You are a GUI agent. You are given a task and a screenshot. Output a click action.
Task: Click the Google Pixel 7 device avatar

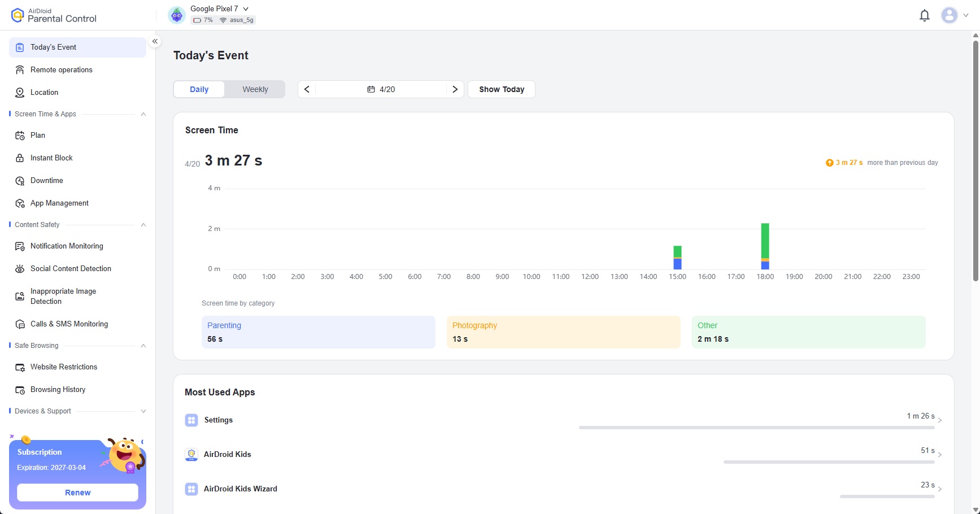177,15
